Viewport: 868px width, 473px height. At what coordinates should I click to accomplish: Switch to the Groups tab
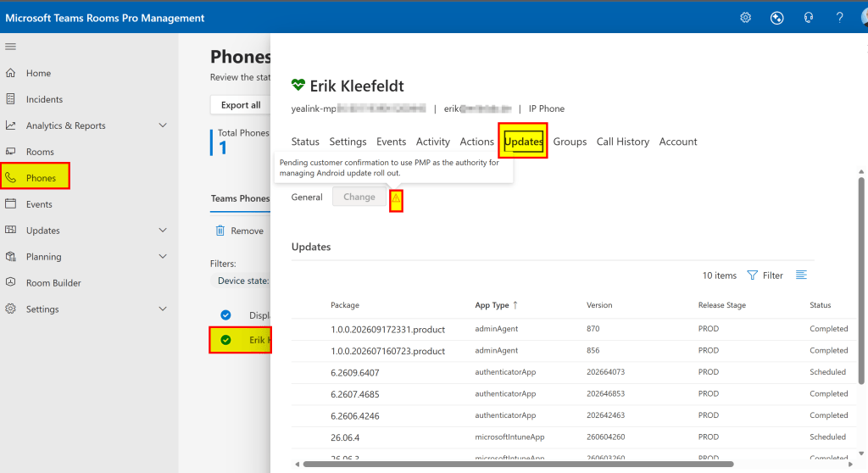tap(570, 142)
